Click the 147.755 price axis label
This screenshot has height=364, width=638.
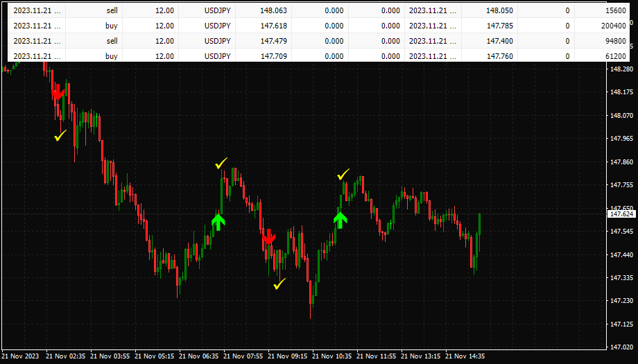click(x=621, y=185)
